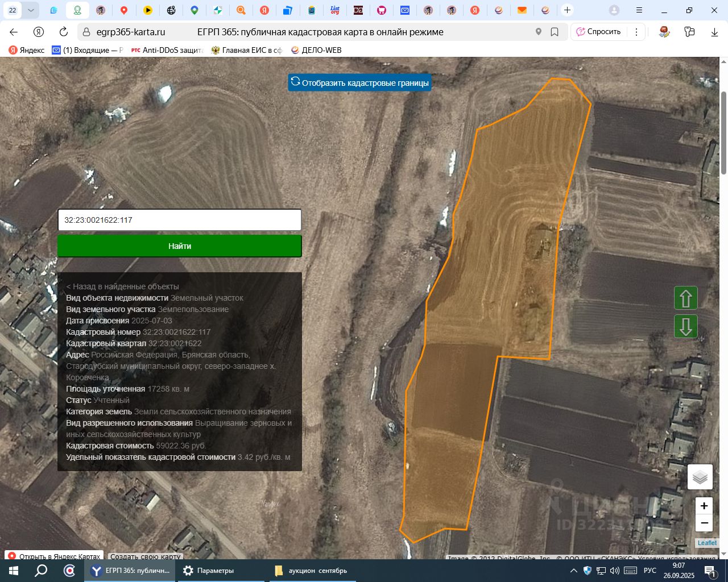The height and width of the screenshot is (582, 728).
Task: Show hidden tray icons with the chevron
Action: [x=573, y=571]
